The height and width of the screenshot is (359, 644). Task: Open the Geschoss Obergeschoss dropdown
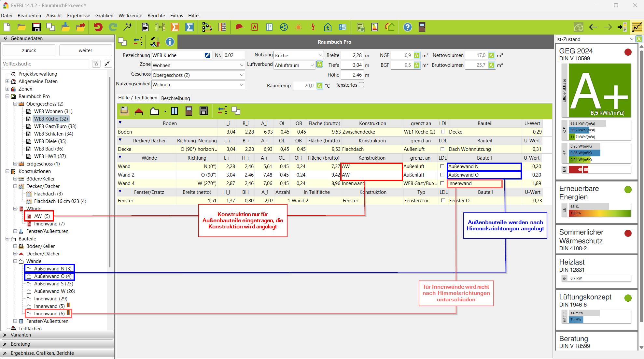click(242, 75)
